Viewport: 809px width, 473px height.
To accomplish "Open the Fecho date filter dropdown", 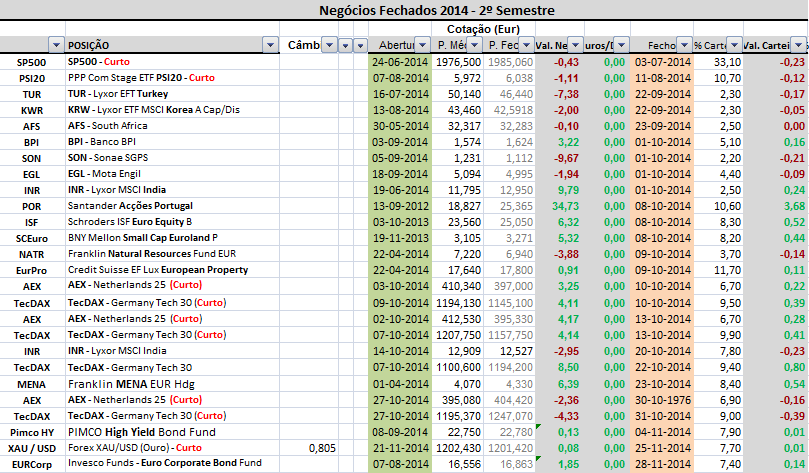I will click(684, 45).
